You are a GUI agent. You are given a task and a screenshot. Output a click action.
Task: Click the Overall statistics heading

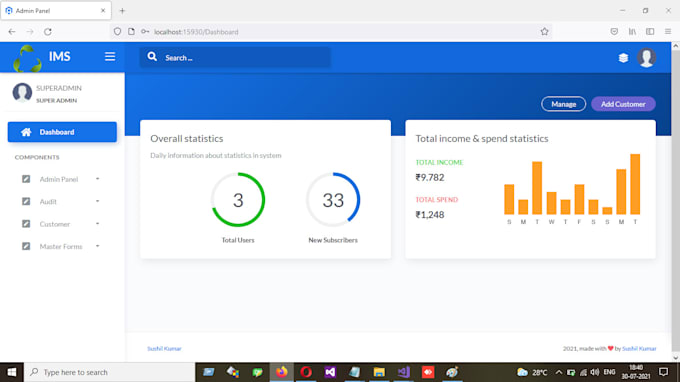[x=187, y=138]
